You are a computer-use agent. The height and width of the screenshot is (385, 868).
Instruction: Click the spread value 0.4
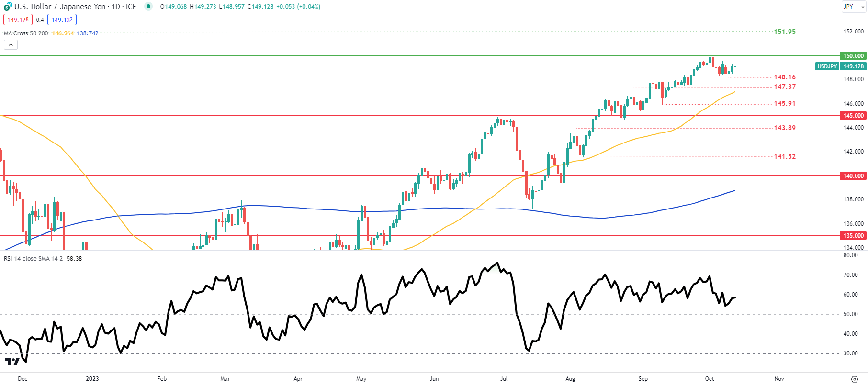click(x=40, y=20)
